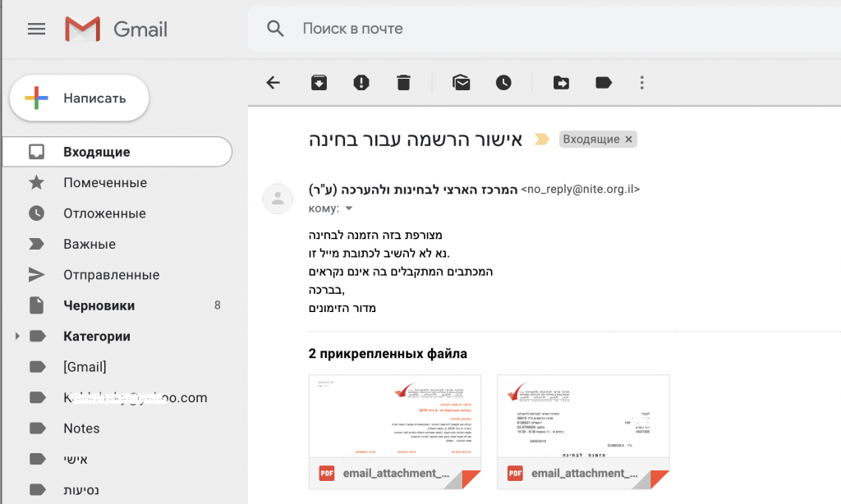Screen dimensions: 841x504
Task: Report email as spam
Action: (361, 82)
